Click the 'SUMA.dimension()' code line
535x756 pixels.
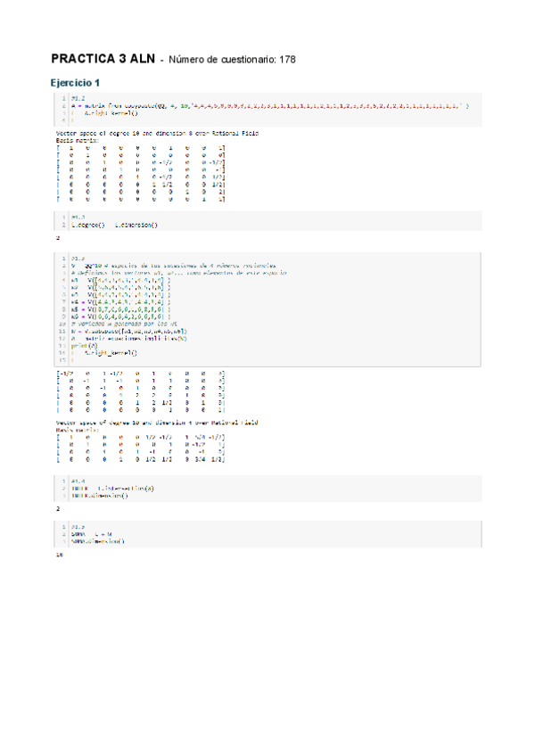click(x=98, y=541)
